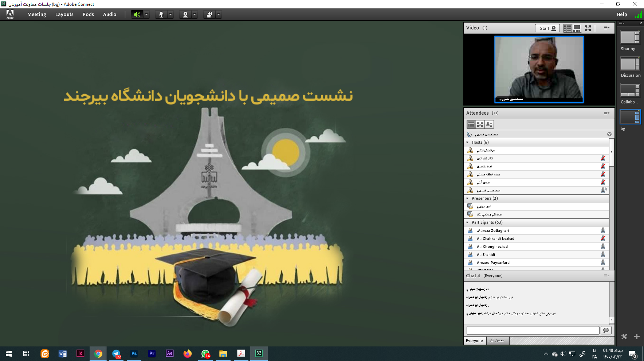Image resolution: width=644 pixels, height=361 pixels.
Task: Mute the meeting speaker audio
Action: 137,15
